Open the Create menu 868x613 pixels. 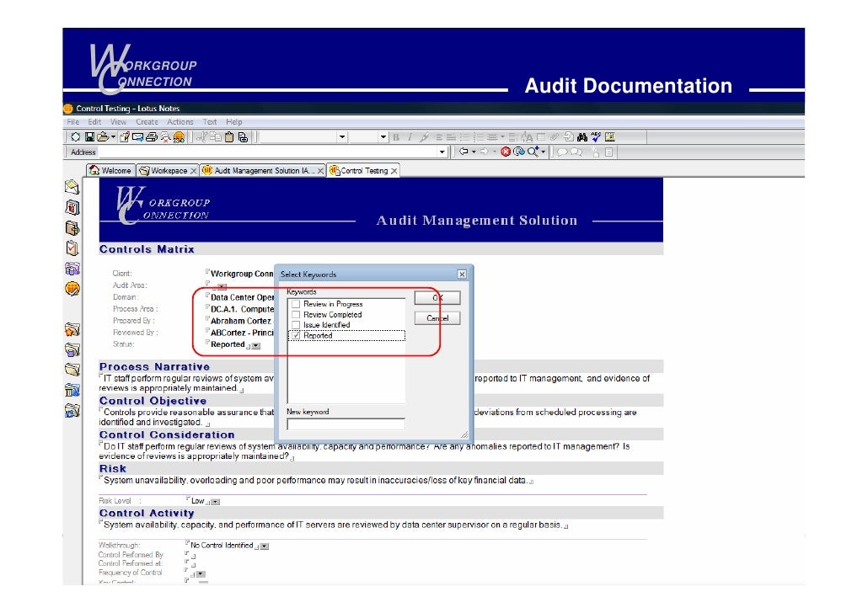[x=147, y=122]
